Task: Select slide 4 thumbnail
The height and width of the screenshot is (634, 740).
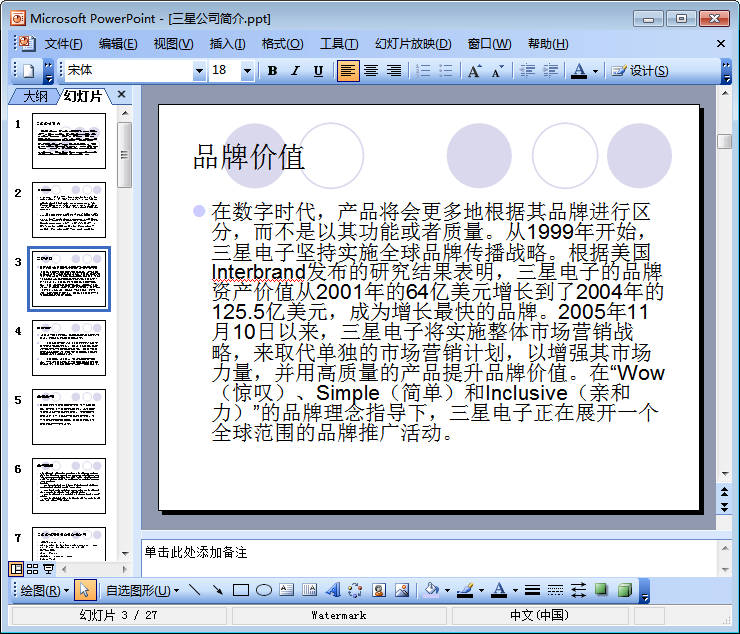Action: 69,348
